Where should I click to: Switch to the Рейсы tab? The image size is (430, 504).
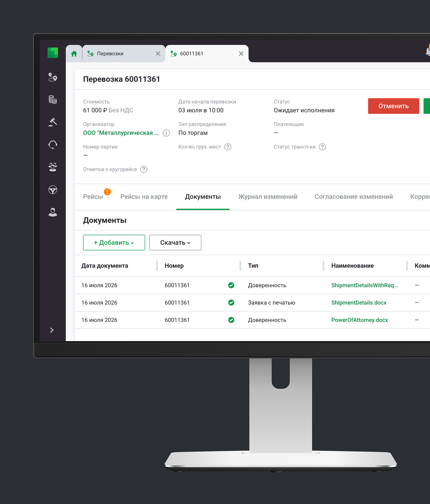pyautogui.click(x=93, y=197)
